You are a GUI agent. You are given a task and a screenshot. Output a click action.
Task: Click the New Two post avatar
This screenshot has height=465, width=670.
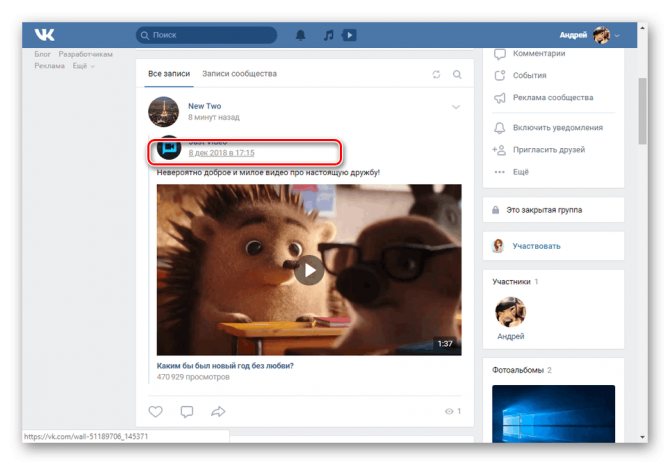pyautogui.click(x=163, y=112)
